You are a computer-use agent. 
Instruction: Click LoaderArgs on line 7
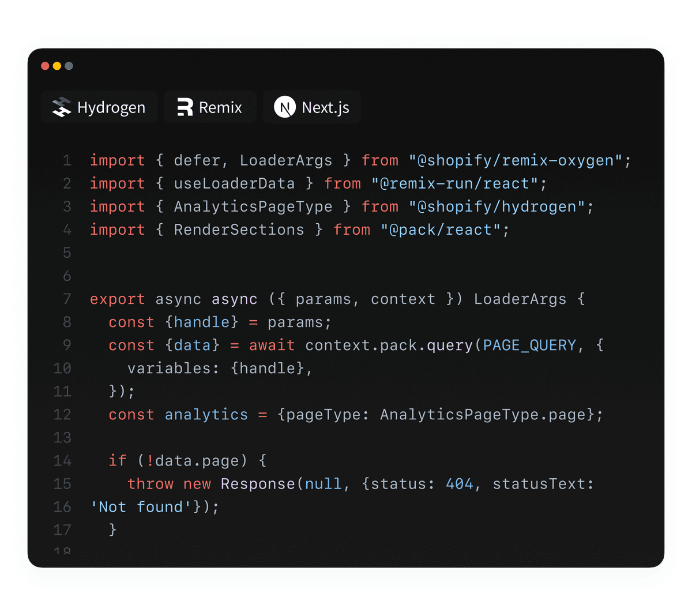(x=520, y=299)
